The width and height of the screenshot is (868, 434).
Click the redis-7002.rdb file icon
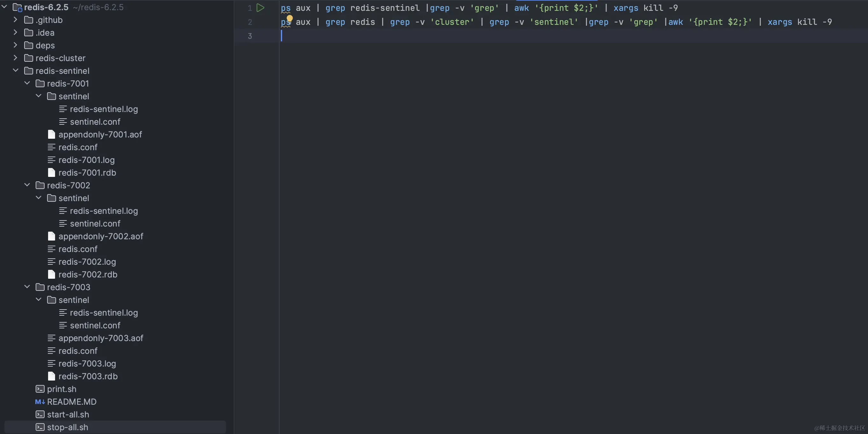tap(51, 274)
